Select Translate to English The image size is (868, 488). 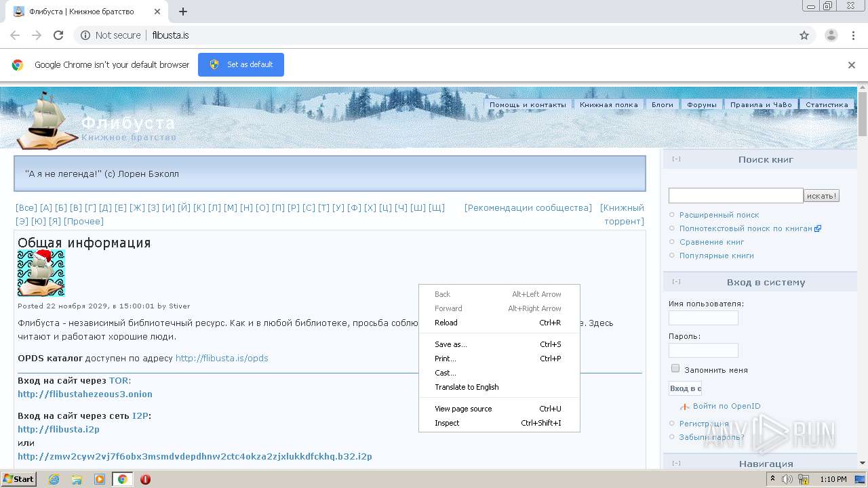(x=499, y=387)
